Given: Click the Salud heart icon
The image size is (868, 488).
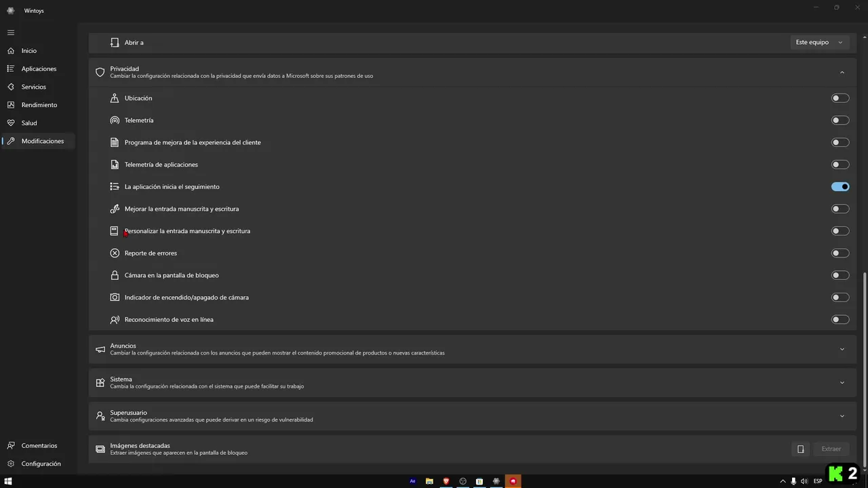Looking at the screenshot, I should [x=11, y=123].
